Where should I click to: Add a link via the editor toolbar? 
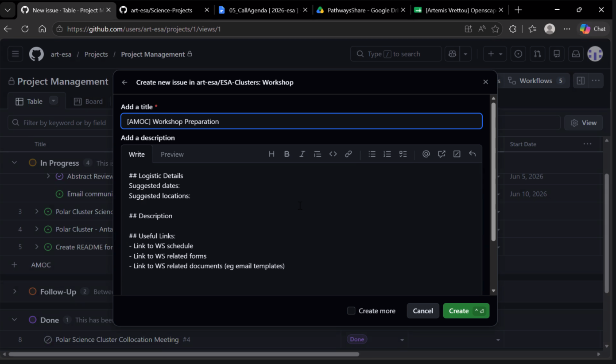point(349,154)
